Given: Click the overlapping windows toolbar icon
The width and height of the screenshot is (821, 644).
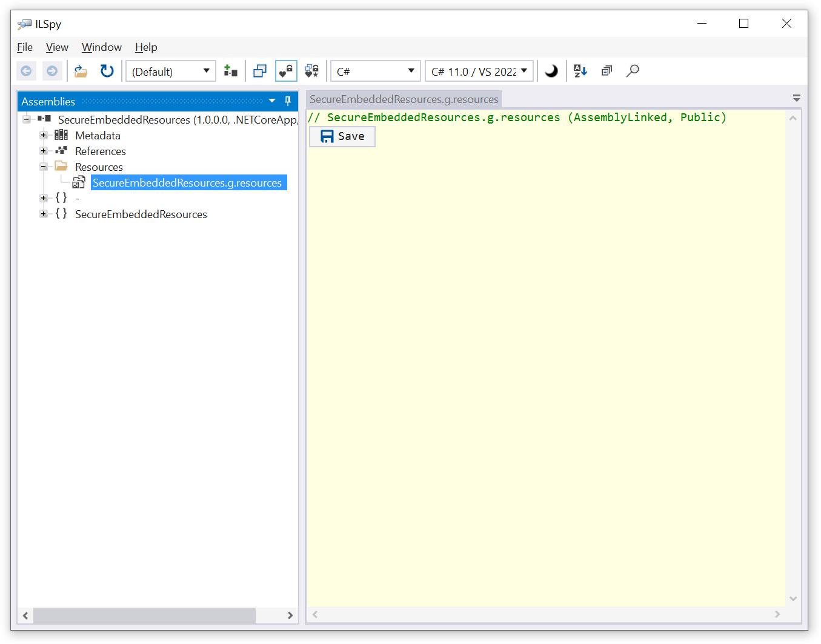Looking at the screenshot, I should tap(260, 71).
